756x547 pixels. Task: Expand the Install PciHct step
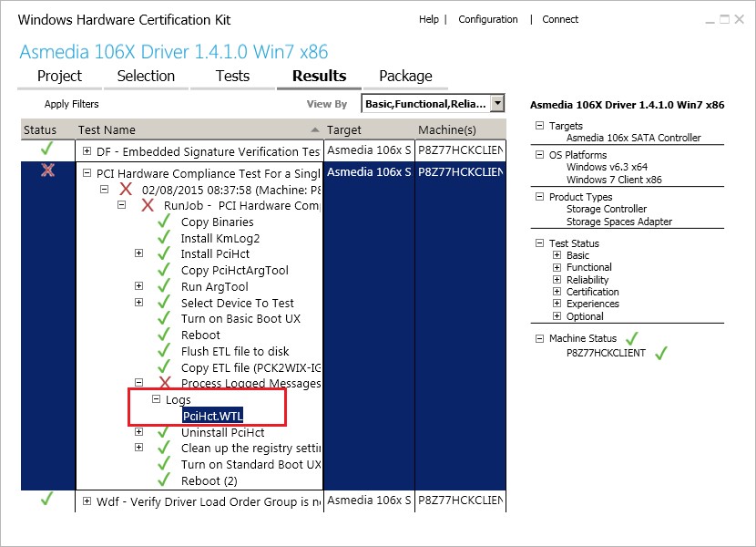138,253
